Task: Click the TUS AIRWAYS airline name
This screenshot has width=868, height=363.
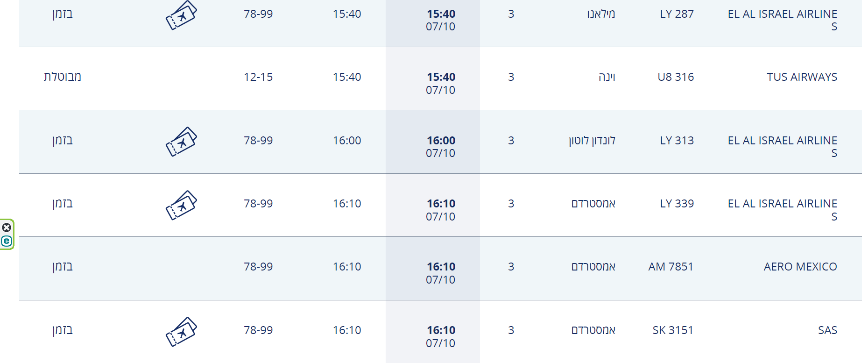Action: pyautogui.click(x=802, y=77)
